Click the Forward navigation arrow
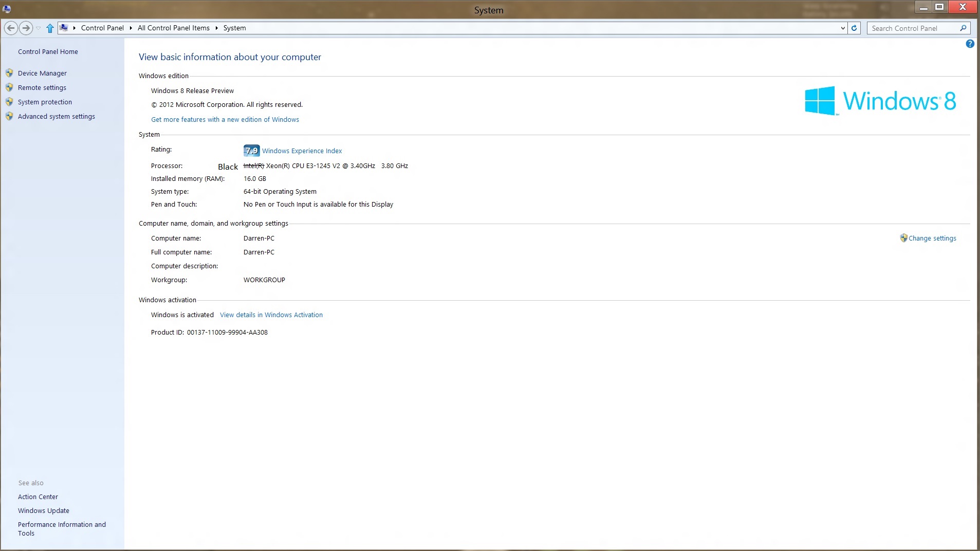 [x=26, y=28]
